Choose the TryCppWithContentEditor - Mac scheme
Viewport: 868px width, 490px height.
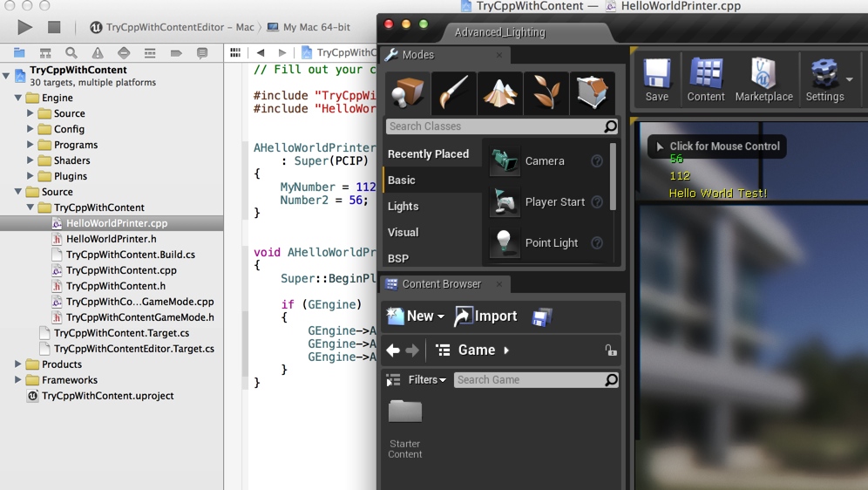tap(173, 27)
